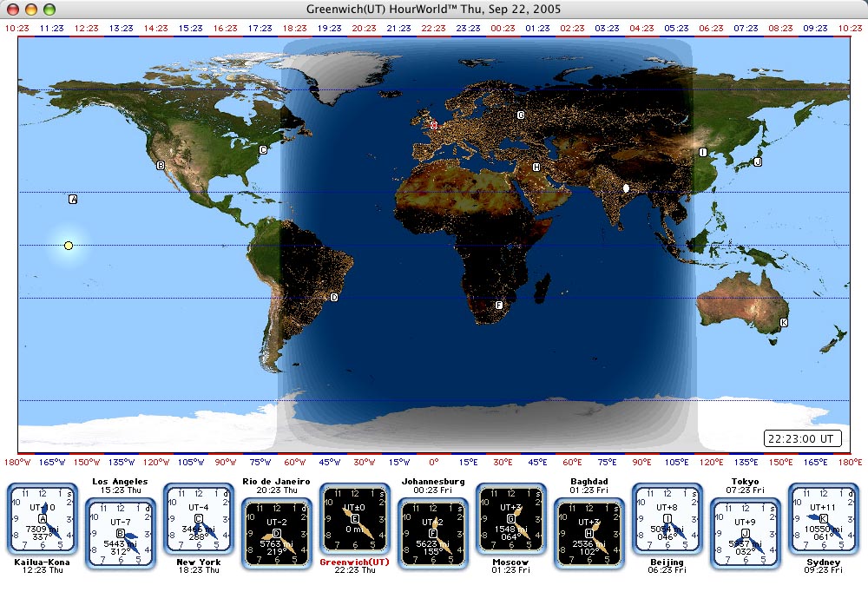Click the Moscow city name label
Viewport: 868px width, 592px height.
click(511, 562)
